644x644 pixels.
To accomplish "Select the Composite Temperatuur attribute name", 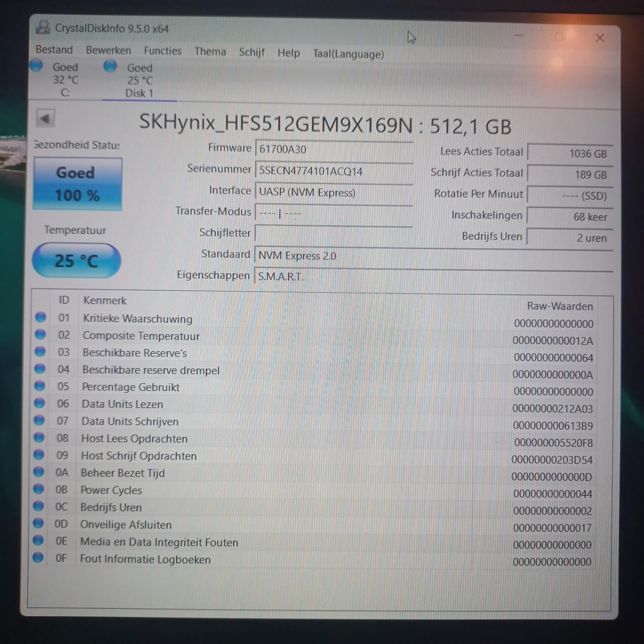I will [x=141, y=336].
